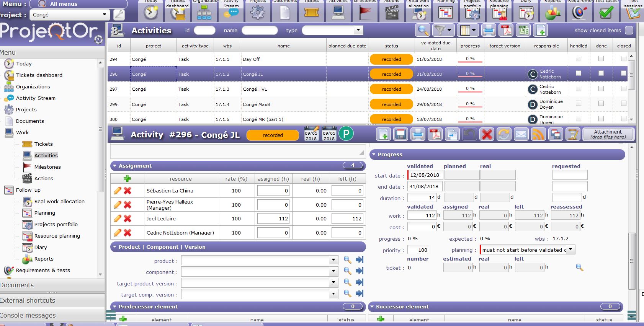Open Milestones in the Work menu

(x=47, y=167)
